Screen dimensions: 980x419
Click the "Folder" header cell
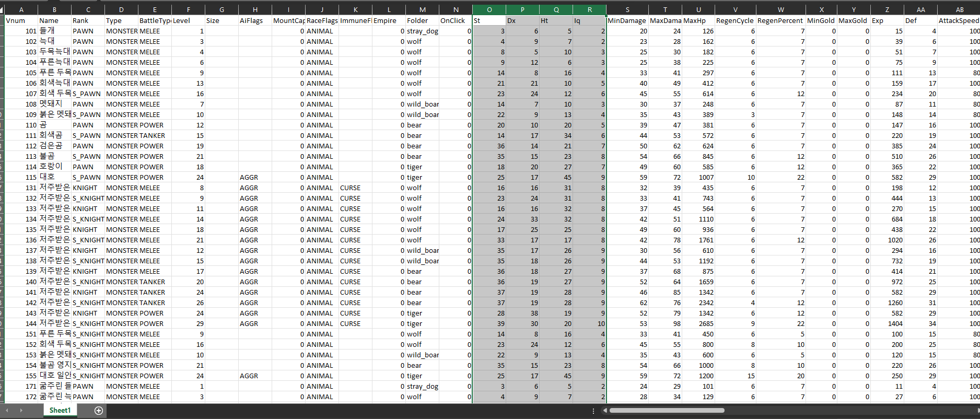click(x=422, y=21)
